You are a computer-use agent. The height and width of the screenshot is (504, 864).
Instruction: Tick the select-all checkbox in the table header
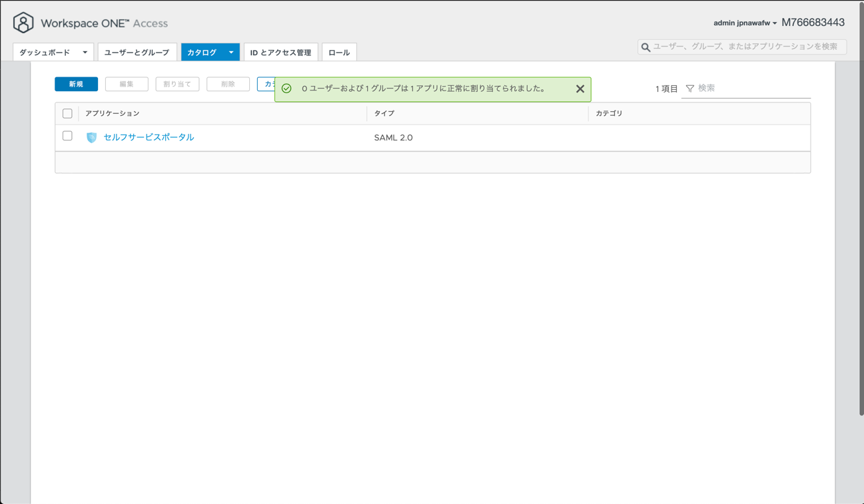(x=67, y=113)
